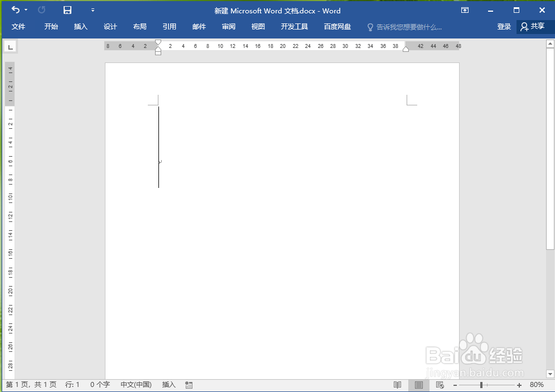Switch to the 开发工具 ribbon tab
The image size is (555, 392).
click(x=294, y=27)
